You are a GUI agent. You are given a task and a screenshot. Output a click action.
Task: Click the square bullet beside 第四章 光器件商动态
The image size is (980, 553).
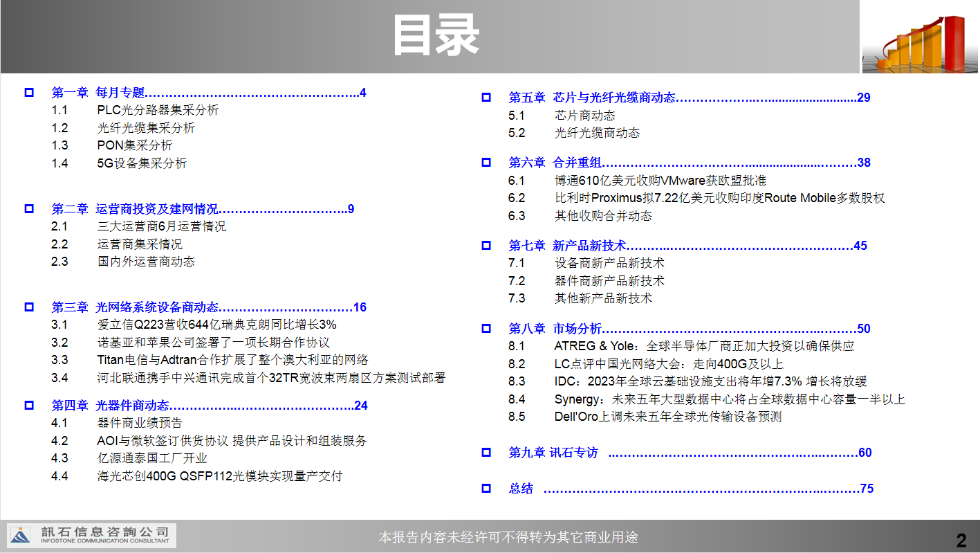tap(29, 406)
